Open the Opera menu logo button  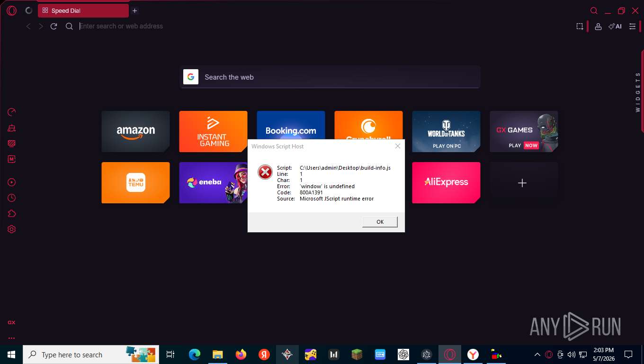point(12,10)
